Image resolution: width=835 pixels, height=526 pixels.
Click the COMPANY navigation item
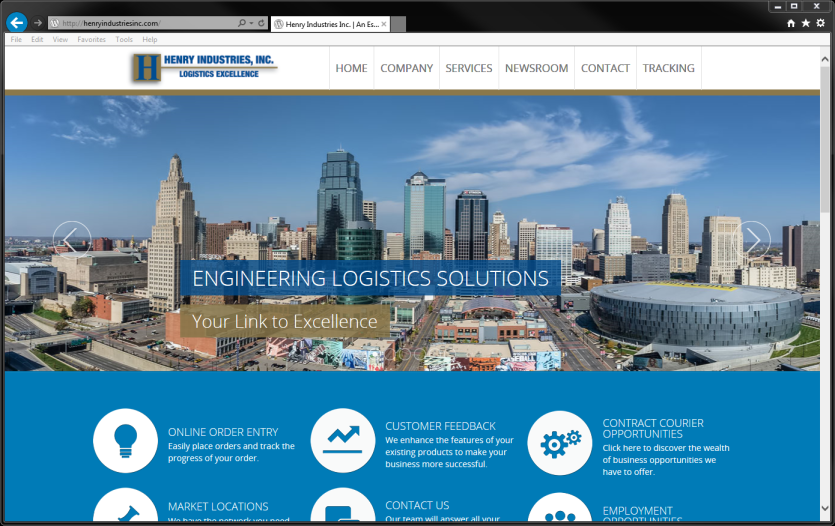406,68
